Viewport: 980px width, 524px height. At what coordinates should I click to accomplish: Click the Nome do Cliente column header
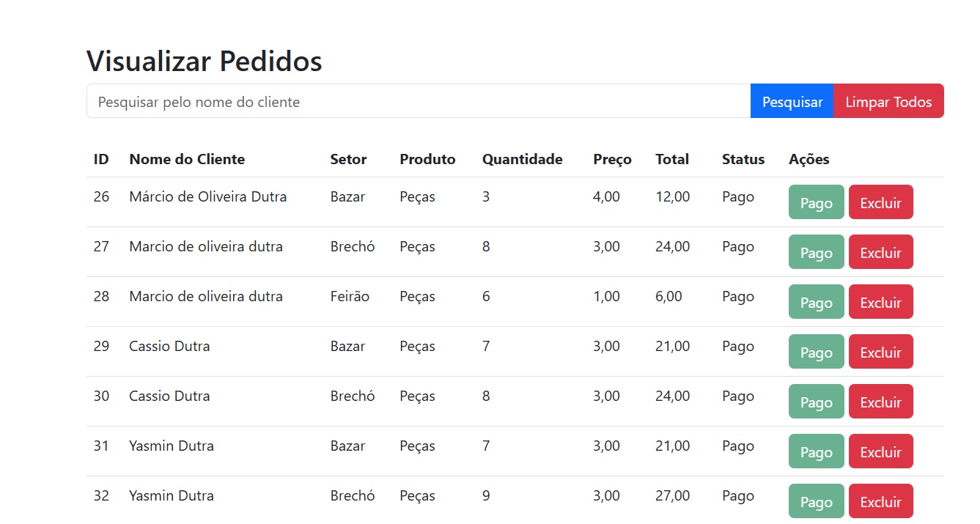(x=187, y=159)
